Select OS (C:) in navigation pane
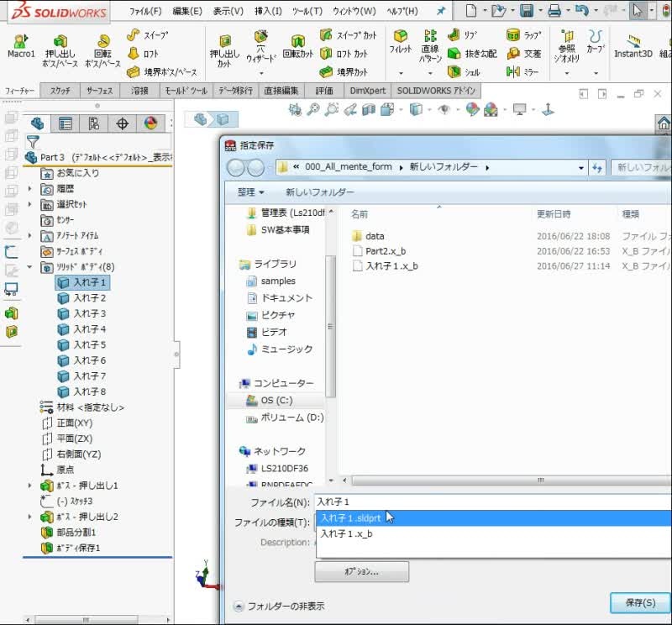 [x=276, y=401]
